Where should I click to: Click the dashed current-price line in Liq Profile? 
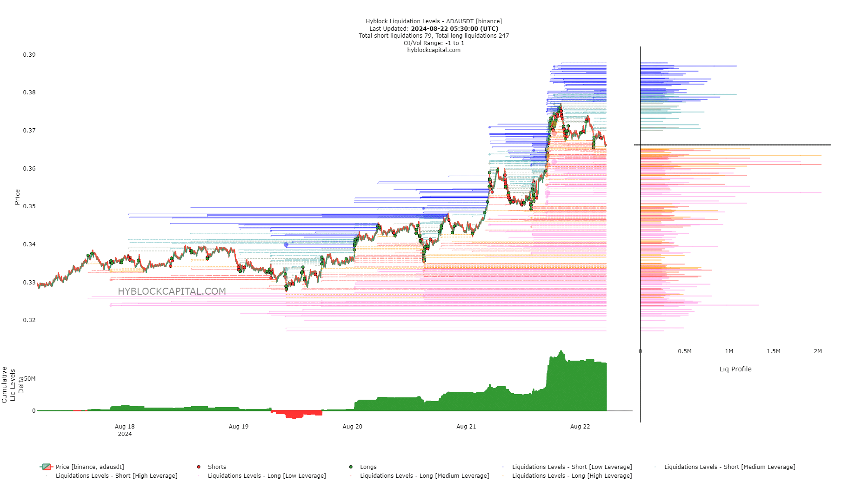pos(732,145)
